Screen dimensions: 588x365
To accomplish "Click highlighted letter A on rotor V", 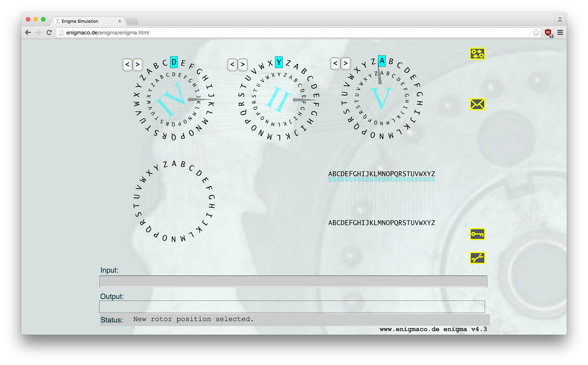I will 382,61.
